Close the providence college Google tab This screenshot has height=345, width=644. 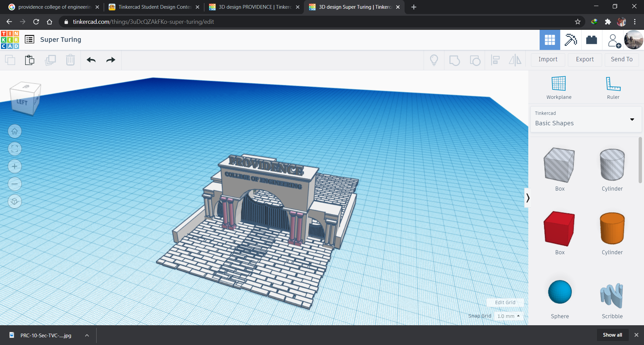pos(97,7)
